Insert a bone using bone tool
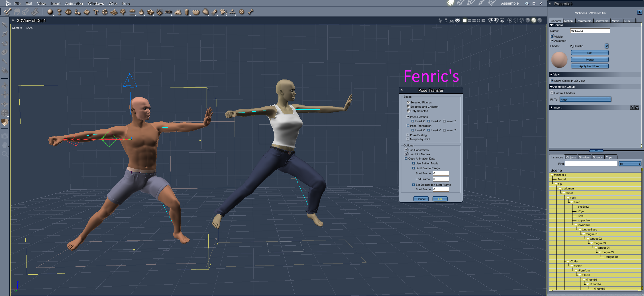This screenshot has height=296, width=644. (x=251, y=12)
